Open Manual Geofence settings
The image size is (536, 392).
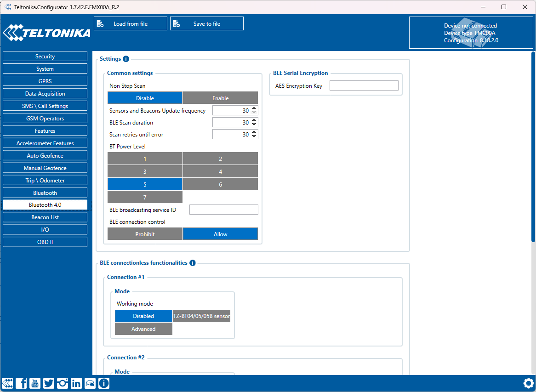click(x=45, y=168)
